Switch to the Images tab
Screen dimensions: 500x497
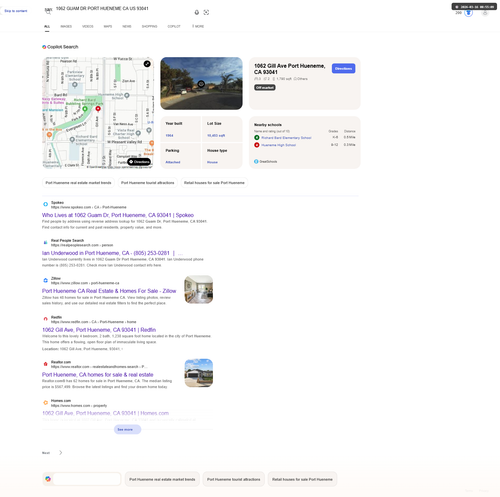coord(66,26)
